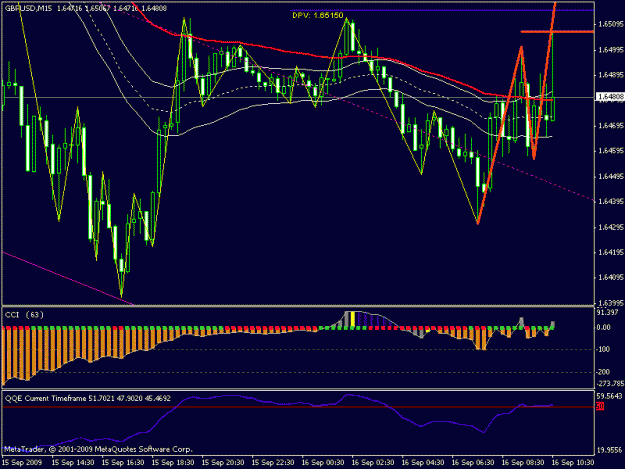
Task: Click the 15 Sep 18:30 time label
Action: point(173,463)
